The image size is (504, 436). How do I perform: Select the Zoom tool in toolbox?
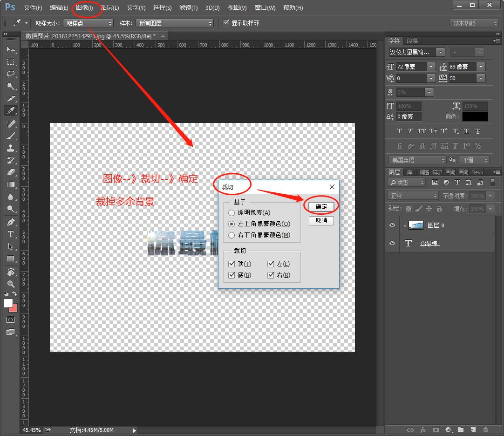tap(10, 284)
